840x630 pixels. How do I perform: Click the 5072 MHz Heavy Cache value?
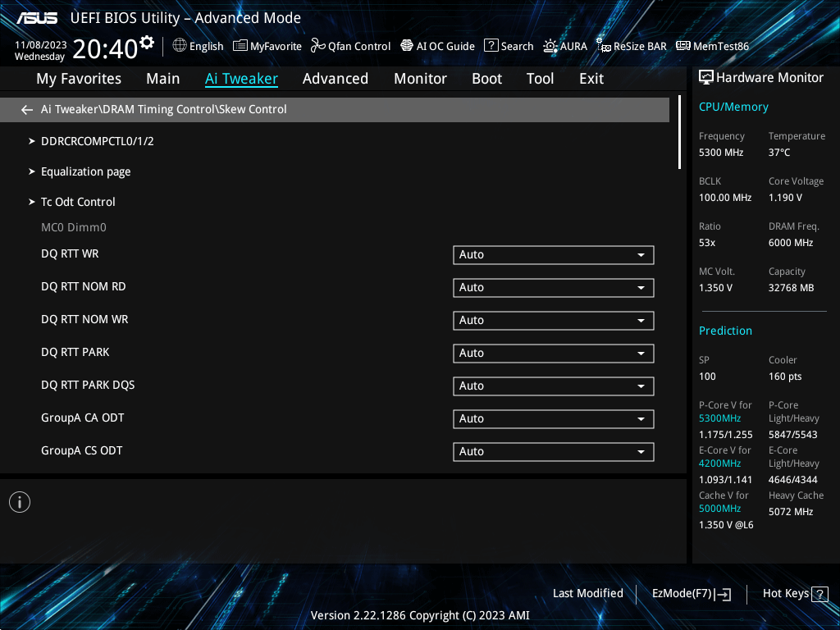[791, 512]
